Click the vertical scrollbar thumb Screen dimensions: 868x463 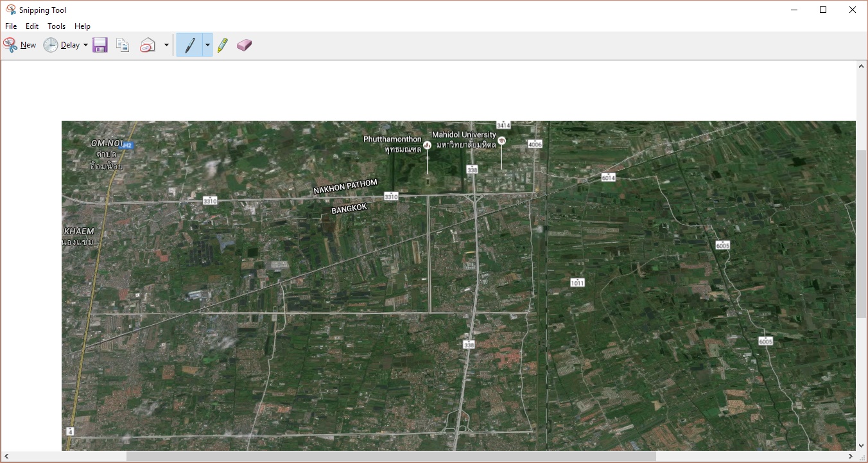click(862, 234)
